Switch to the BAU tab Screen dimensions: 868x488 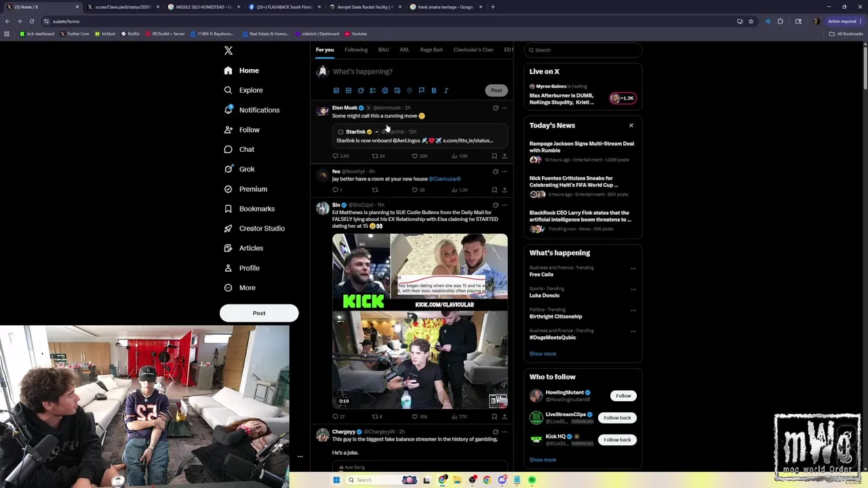[x=384, y=50]
